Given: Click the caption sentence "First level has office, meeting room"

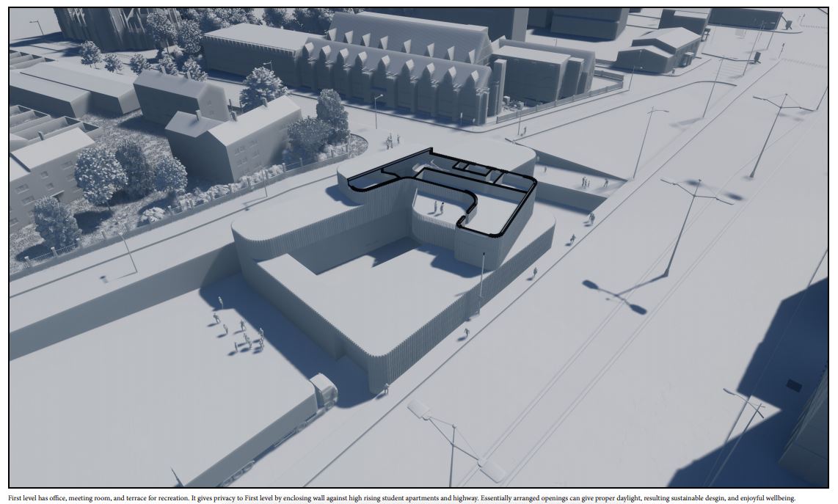Looking at the screenshot, I should pos(99,498).
